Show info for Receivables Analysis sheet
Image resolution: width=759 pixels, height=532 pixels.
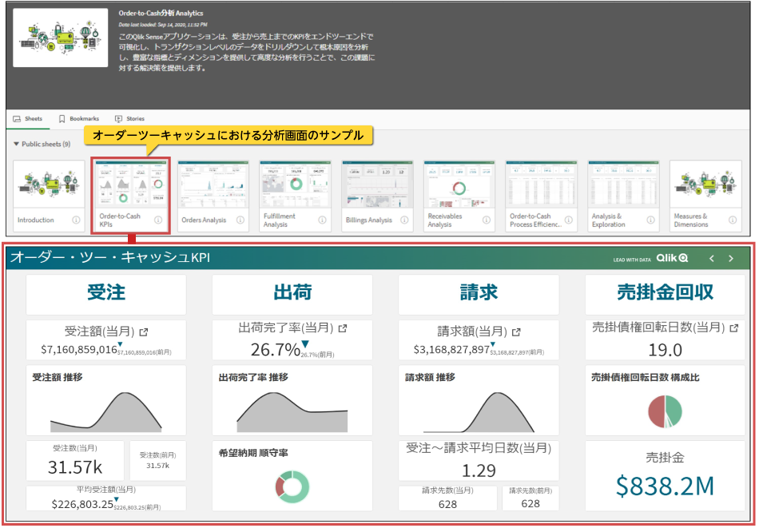[487, 220]
